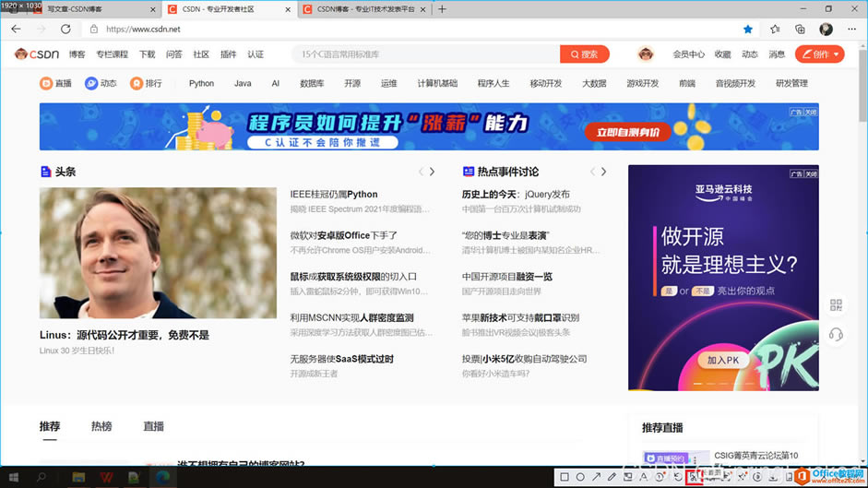Switch to the CSDN博客 专业IT技术发表平台 tab
Image resolution: width=868 pixels, height=488 pixels.
(363, 9)
